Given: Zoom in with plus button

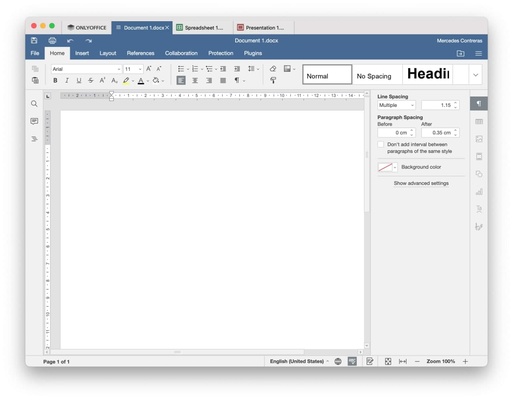Looking at the screenshot, I should (x=465, y=361).
